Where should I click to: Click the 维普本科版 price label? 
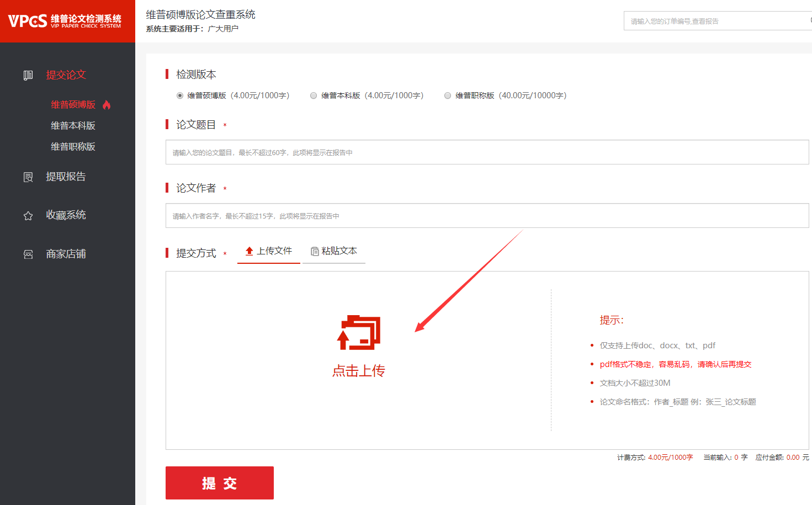click(x=394, y=95)
